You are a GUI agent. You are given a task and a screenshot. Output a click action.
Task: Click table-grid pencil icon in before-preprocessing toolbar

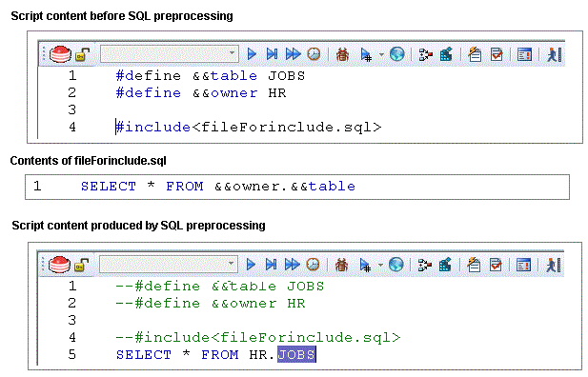point(446,54)
